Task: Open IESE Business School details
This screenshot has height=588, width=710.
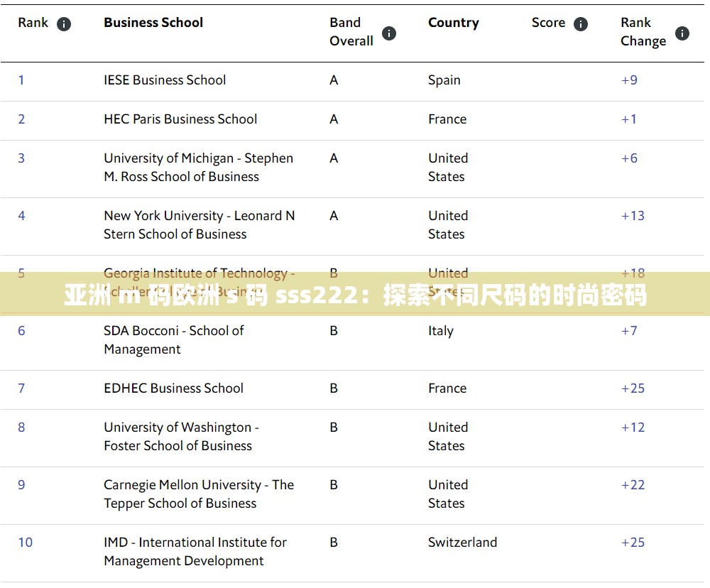Action: click(x=165, y=80)
